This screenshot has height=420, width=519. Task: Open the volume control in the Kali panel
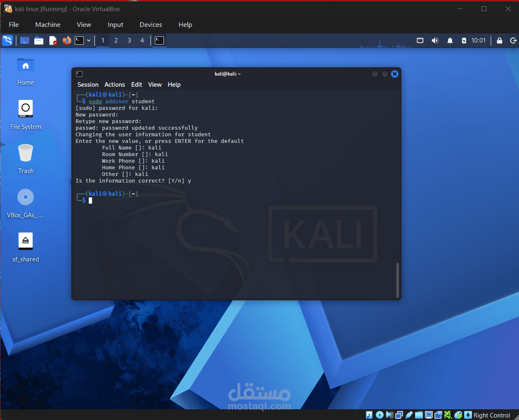coord(435,40)
